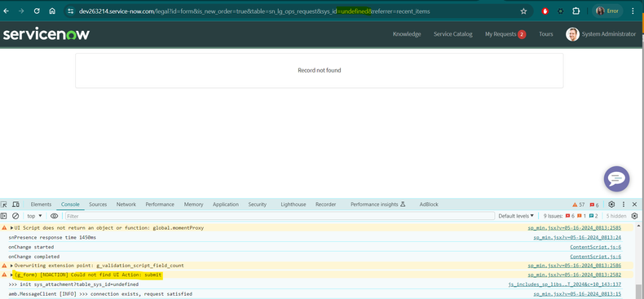644x299 pixels.
Task: Open ContentScript.js:6 link for onChange completed
Action: click(x=596, y=257)
